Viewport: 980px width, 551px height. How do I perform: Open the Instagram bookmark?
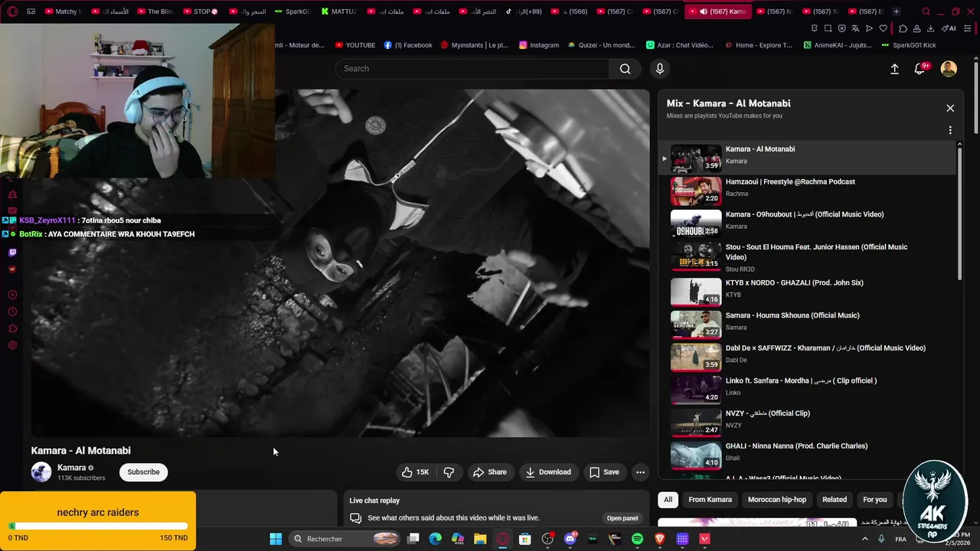(539, 45)
